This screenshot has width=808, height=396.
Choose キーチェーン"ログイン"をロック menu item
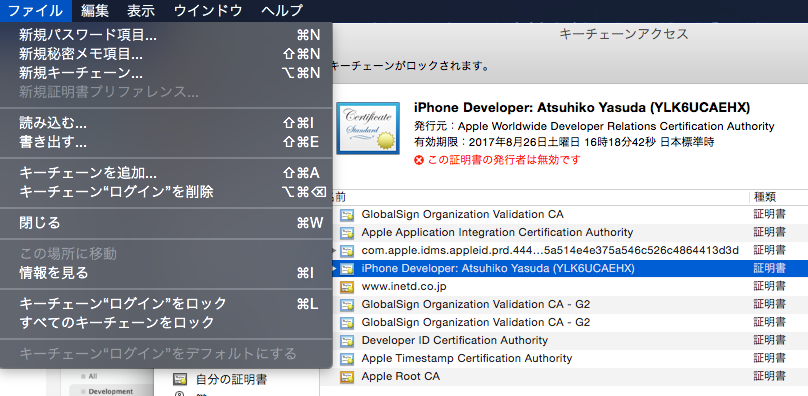(166, 304)
